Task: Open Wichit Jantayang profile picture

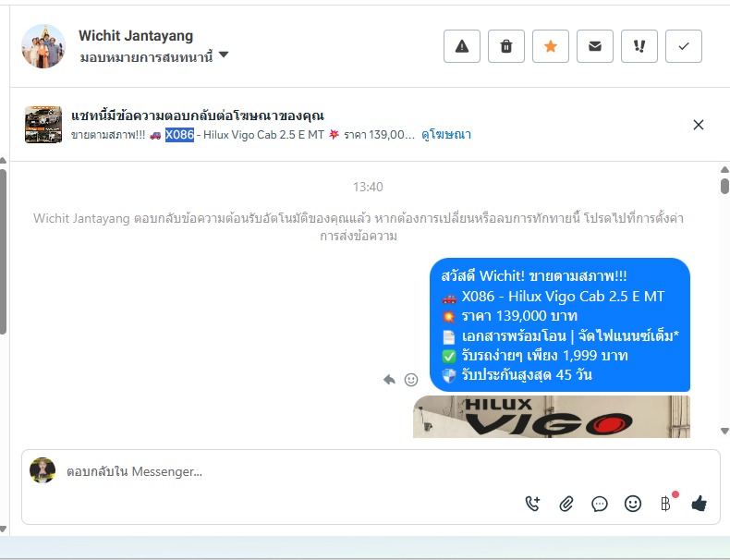Action: click(43, 46)
